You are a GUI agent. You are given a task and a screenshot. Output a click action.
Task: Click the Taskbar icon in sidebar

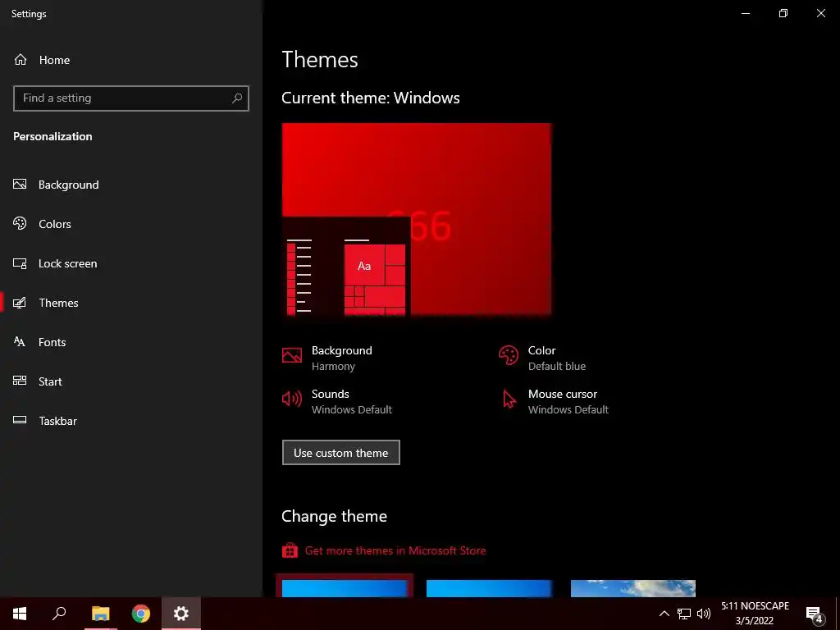(x=20, y=420)
